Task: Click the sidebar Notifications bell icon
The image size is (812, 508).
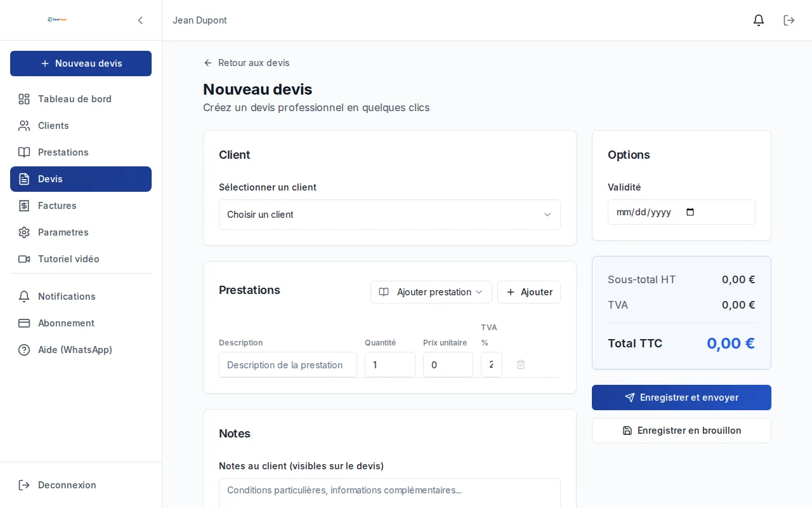Action: [x=24, y=297]
